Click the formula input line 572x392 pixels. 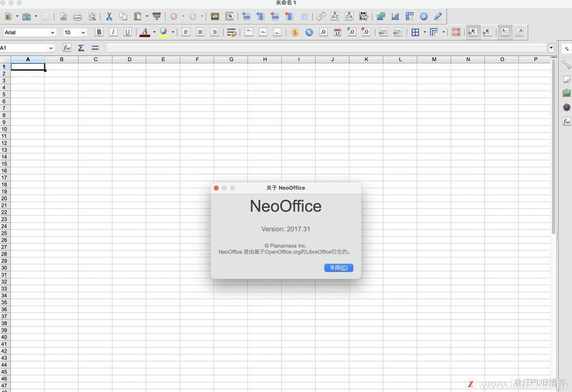pyautogui.click(x=327, y=48)
